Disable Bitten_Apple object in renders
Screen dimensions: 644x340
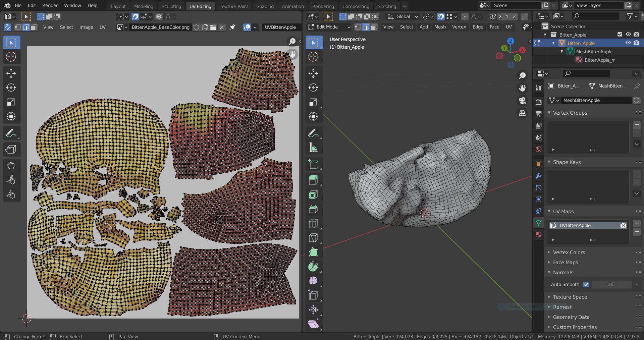point(636,43)
